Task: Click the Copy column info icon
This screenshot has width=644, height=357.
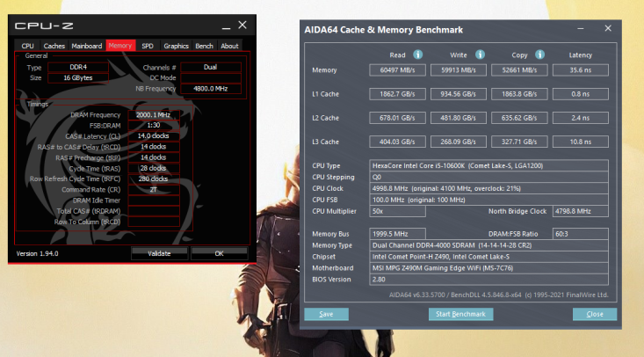Action: coord(539,55)
